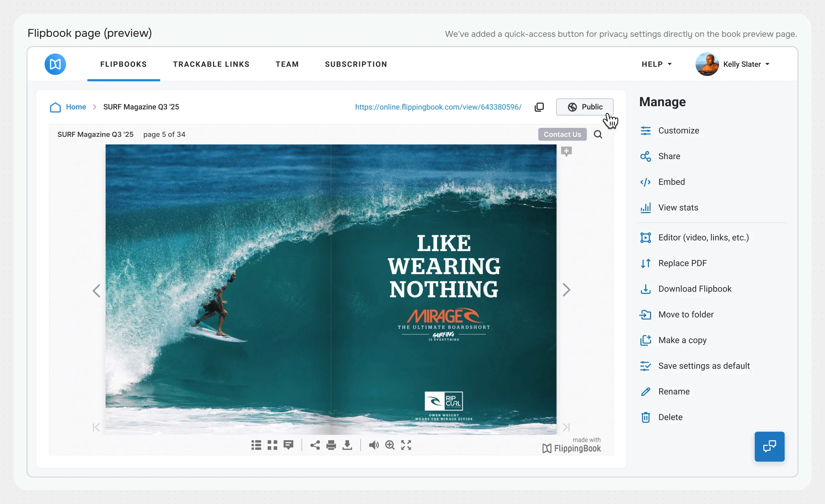Click the share icon in viewer toolbar
Screen dimensions: 825x504
(x=315, y=445)
